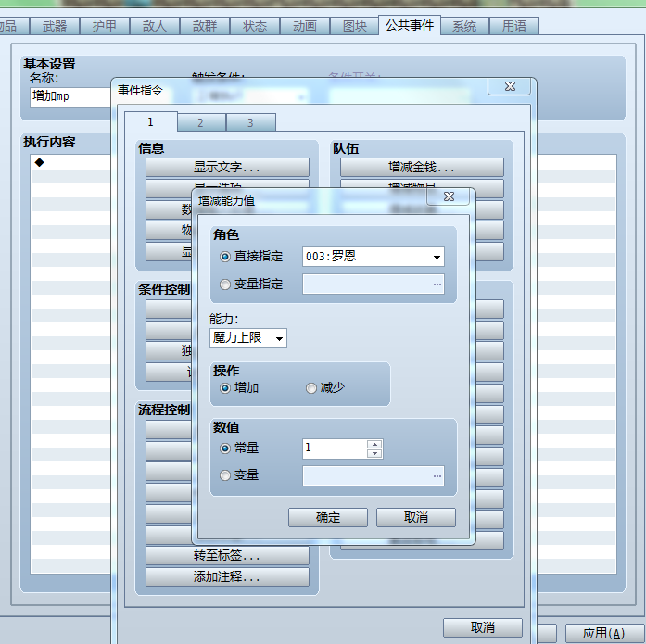Switch to page 1 tab of 事件指令
The width and height of the screenshot is (646, 644).
(151, 122)
